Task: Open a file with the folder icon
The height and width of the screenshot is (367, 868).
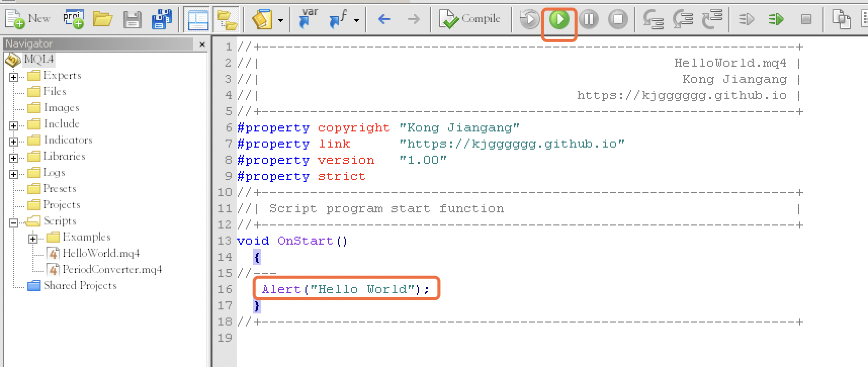Action: (103, 19)
